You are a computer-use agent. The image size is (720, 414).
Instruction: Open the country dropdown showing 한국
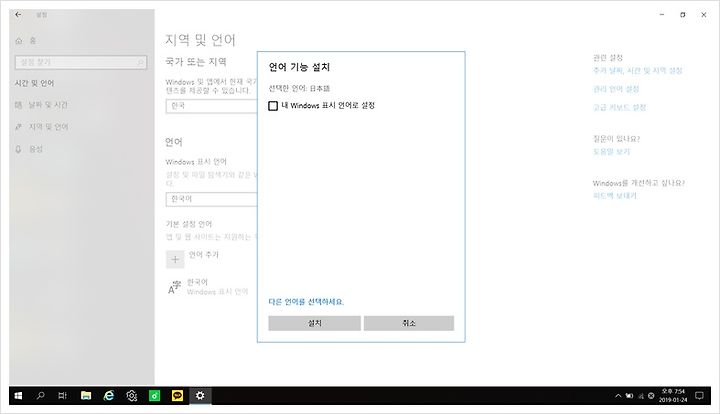click(x=212, y=106)
